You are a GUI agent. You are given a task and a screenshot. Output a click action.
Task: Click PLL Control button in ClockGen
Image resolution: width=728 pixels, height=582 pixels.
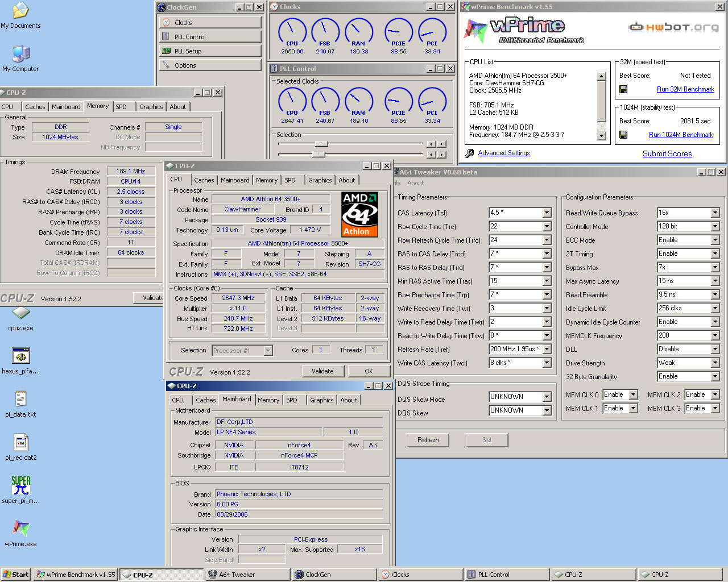tap(210, 37)
